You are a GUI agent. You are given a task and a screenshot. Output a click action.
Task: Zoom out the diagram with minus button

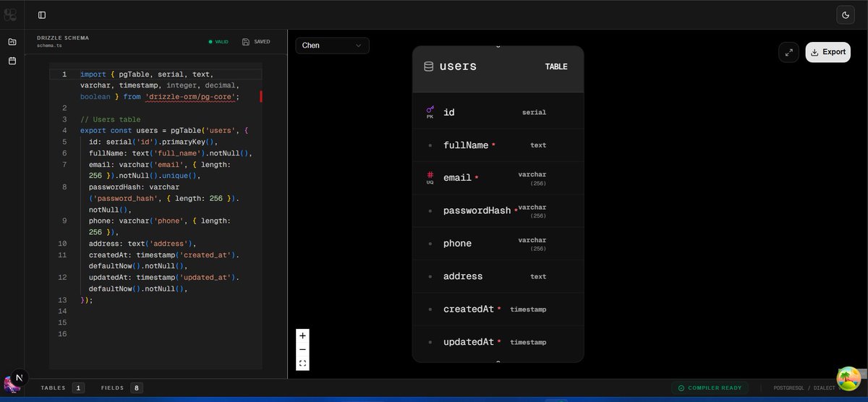tap(302, 349)
